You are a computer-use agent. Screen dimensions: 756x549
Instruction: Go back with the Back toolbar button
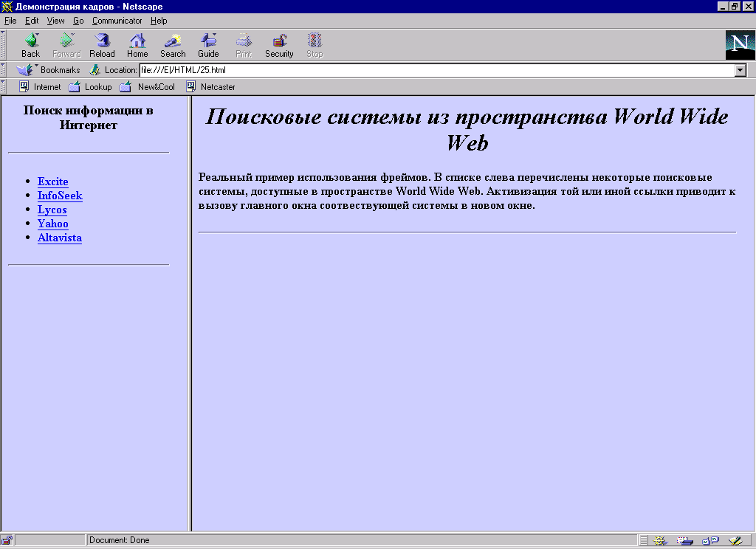31,45
